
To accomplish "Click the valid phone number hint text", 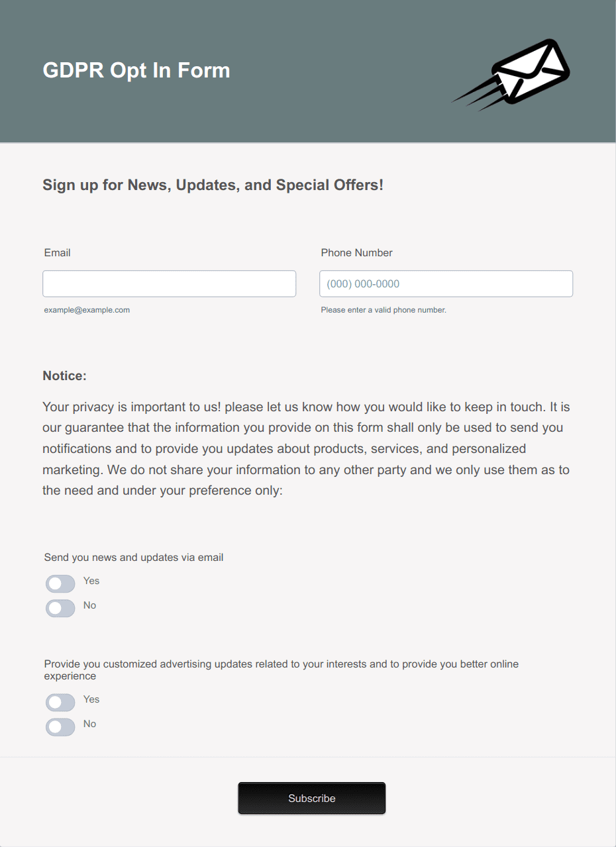I will (x=384, y=310).
